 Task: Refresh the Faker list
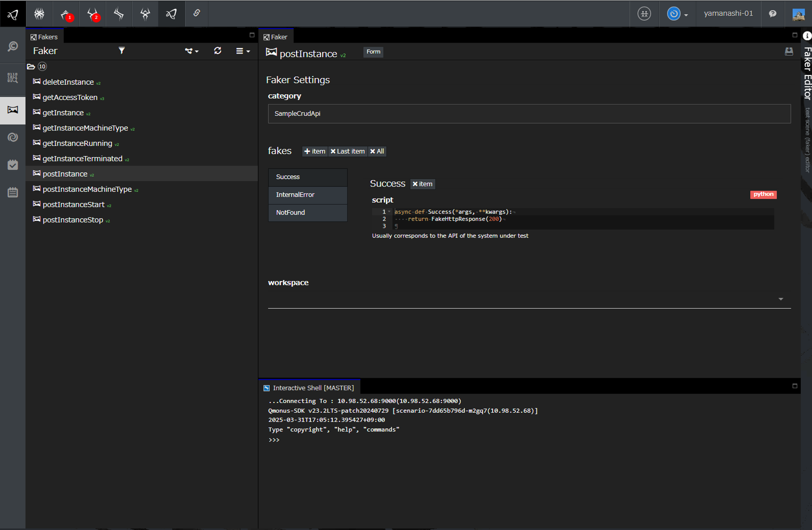pyautogui.click(x=218, y=51)
